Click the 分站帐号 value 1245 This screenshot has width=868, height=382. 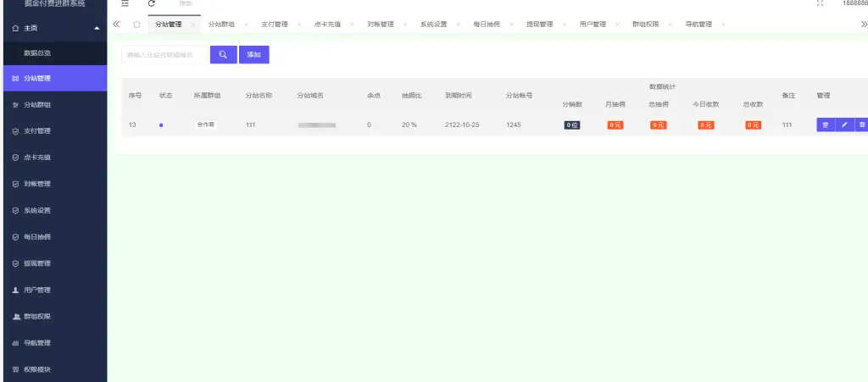coord(513,125)
